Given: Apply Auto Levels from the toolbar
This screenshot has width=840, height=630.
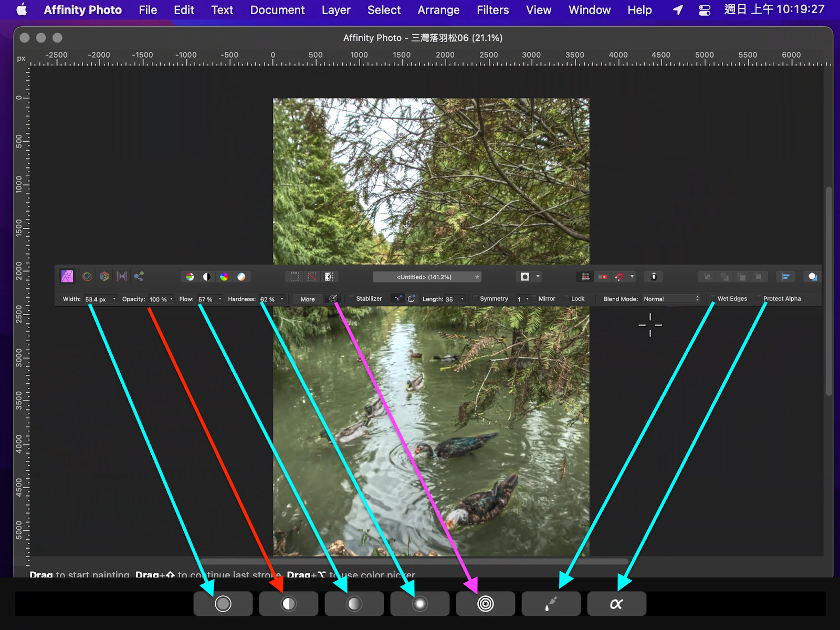Looking at the screenshot, I should 190,277.
